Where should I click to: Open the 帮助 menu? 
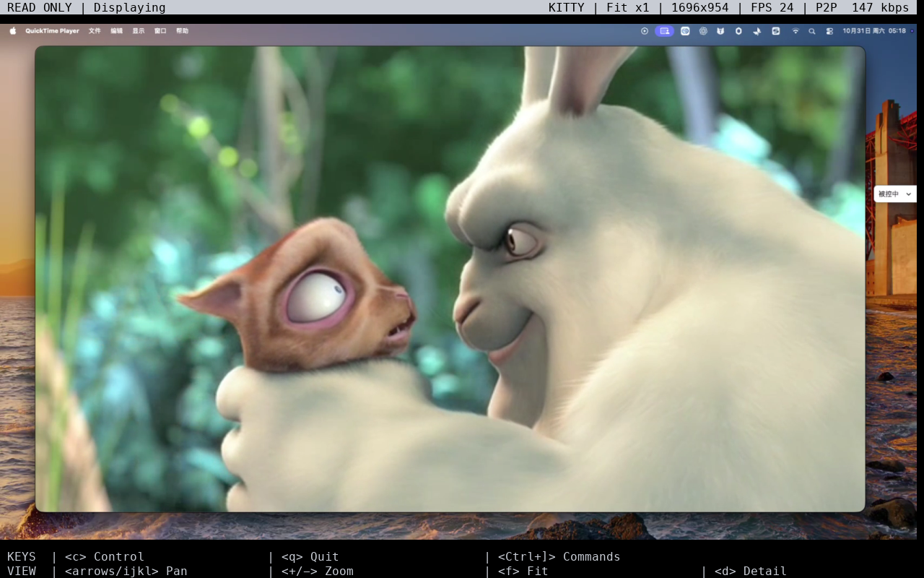pos(182,31)
